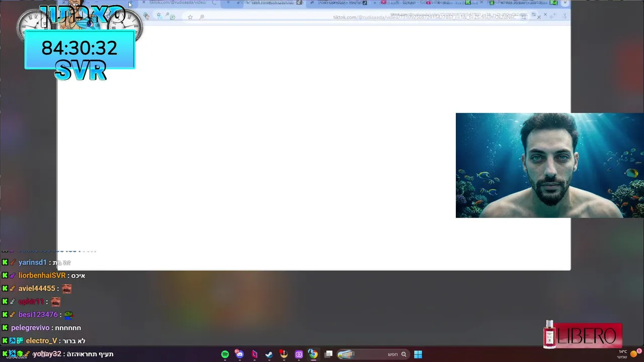Screen dimensions: 644x362
Task: Click the tiktok.com address bar URL
Action: point(424,17)
